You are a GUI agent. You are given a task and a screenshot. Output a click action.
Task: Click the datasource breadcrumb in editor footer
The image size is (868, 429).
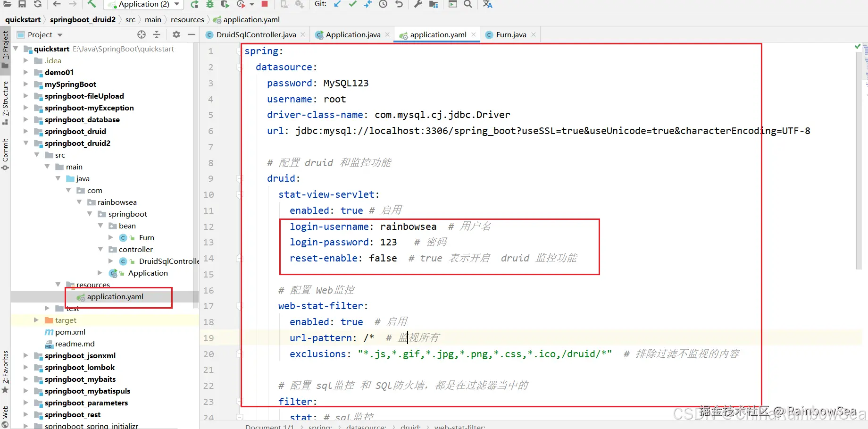pos(366,426)
